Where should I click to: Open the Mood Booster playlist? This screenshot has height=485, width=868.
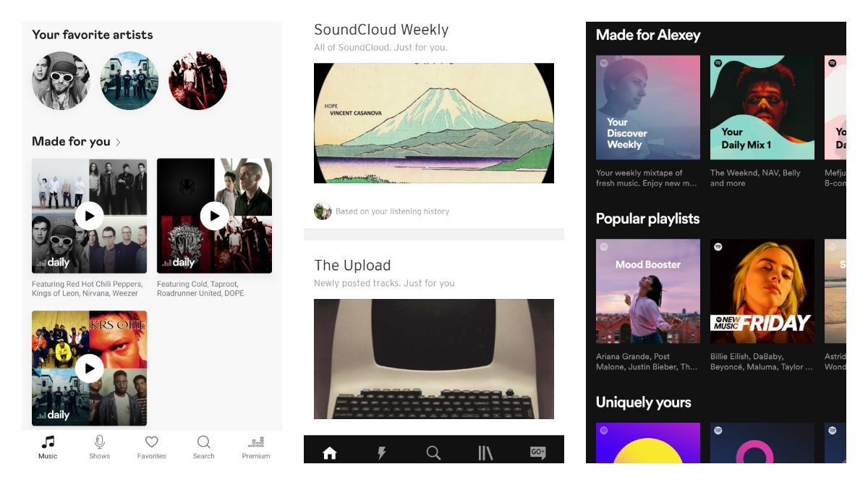648,291
